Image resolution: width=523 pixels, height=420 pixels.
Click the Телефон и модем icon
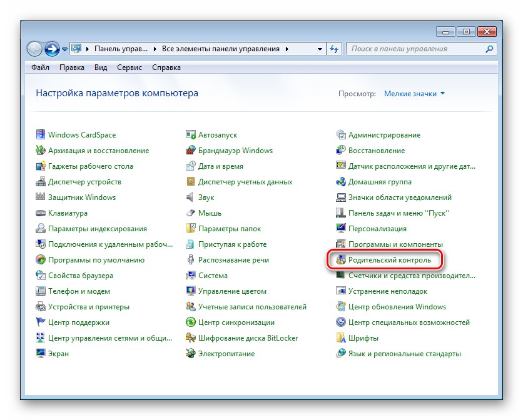coord(41,291)
